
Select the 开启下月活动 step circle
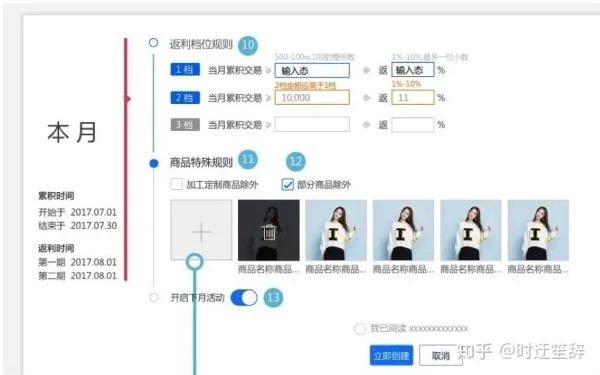154,297
